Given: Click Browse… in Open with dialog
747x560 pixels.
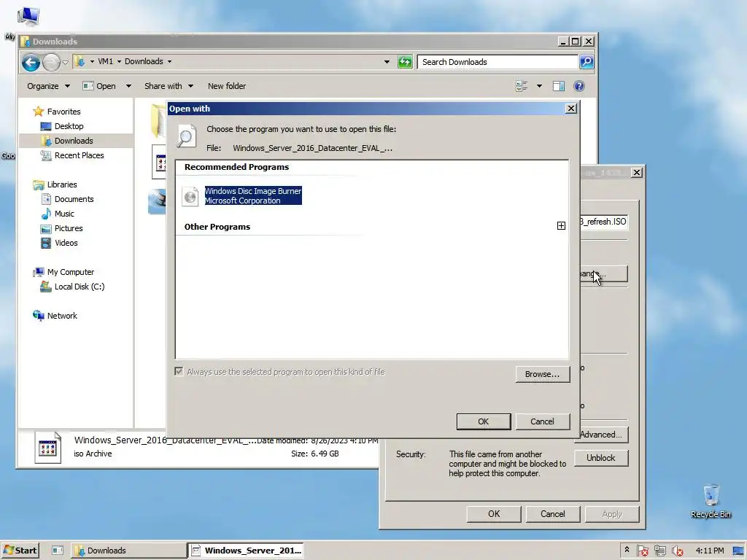Looking at the screenshot, I should pos(542,374).
